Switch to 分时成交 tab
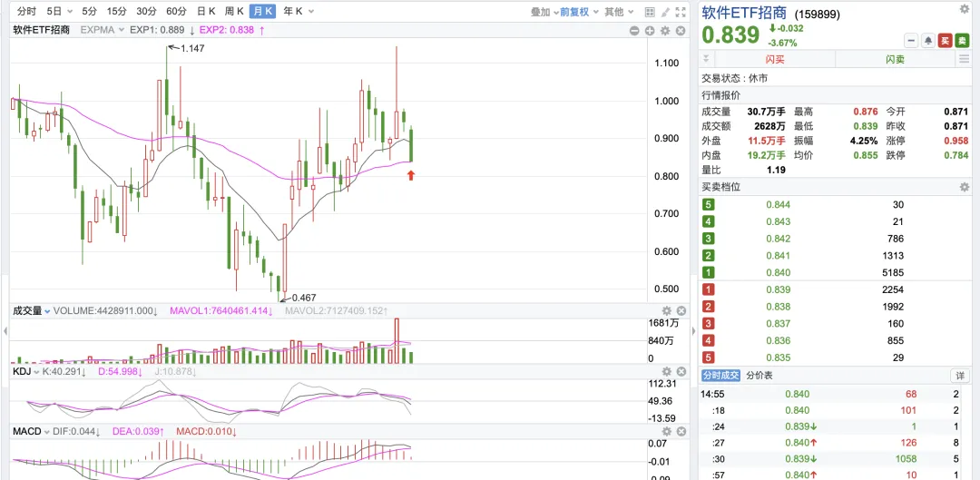This screenshot has width=980, height=480. [x=720, y=375]
